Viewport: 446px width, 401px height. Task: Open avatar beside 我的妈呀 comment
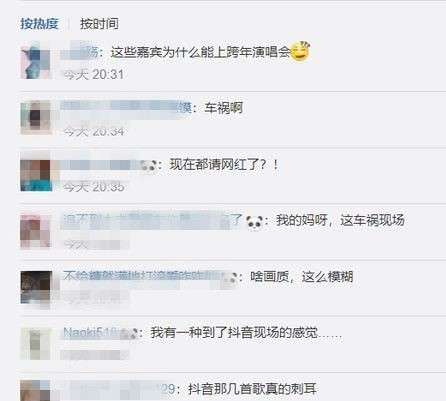point(36,231)
